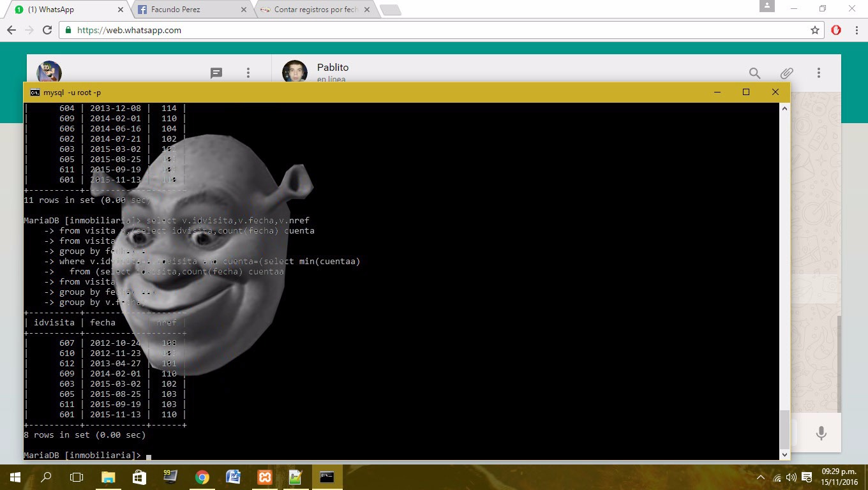The image size is (868, 490).
Task: Click the "fecha" column header
Action: tap(103, 323)
